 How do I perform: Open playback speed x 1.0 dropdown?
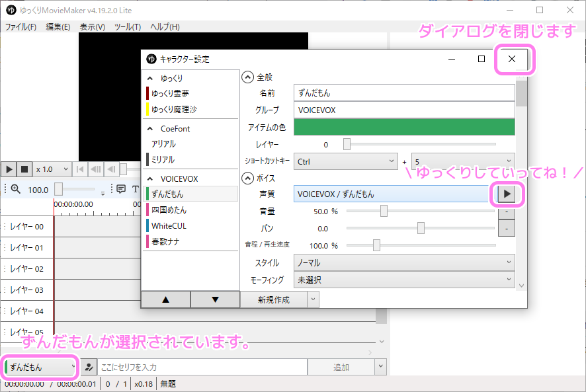click(52, 169)
